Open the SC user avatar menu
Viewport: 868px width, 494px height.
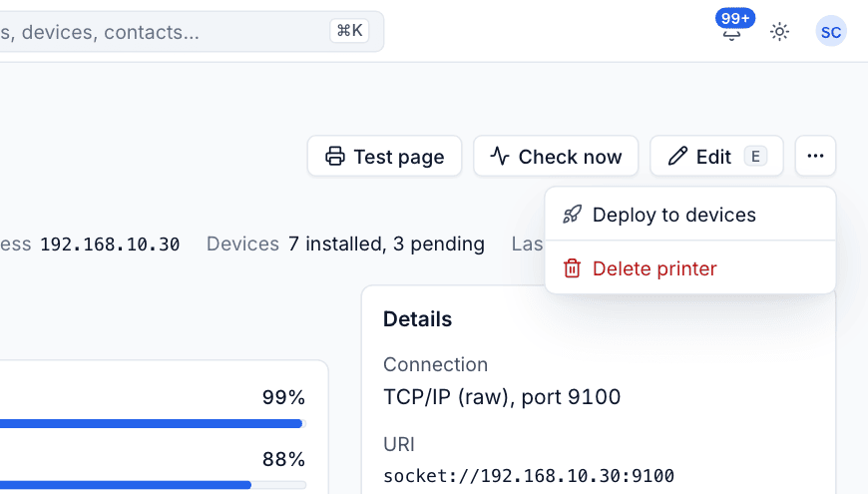pos(831,32)
